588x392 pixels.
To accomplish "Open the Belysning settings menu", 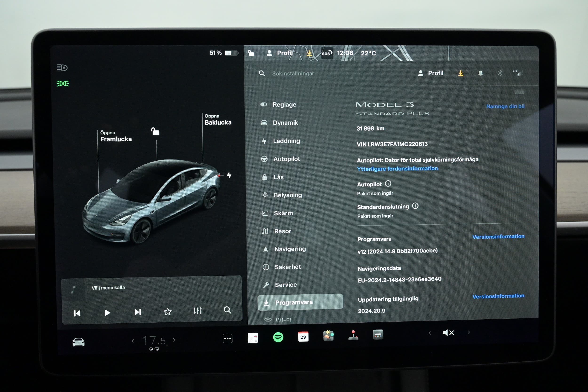I will [x=282, y=195].
